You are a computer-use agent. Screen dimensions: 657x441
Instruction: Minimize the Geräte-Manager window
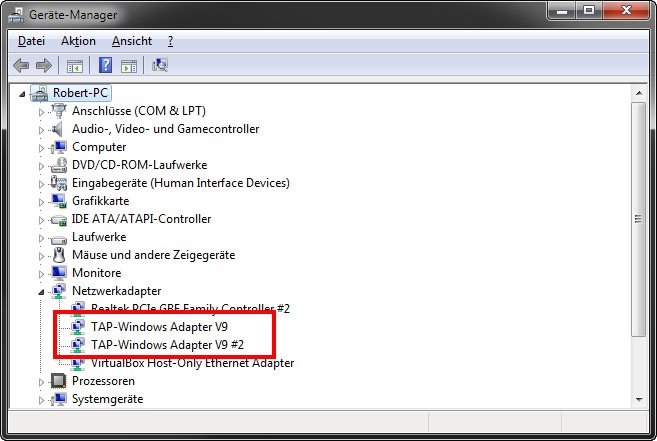tap(562, 11)
